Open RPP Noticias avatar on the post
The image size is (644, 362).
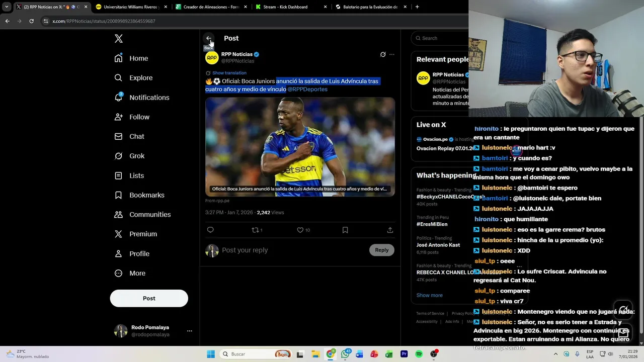click(x=212, y=58)
